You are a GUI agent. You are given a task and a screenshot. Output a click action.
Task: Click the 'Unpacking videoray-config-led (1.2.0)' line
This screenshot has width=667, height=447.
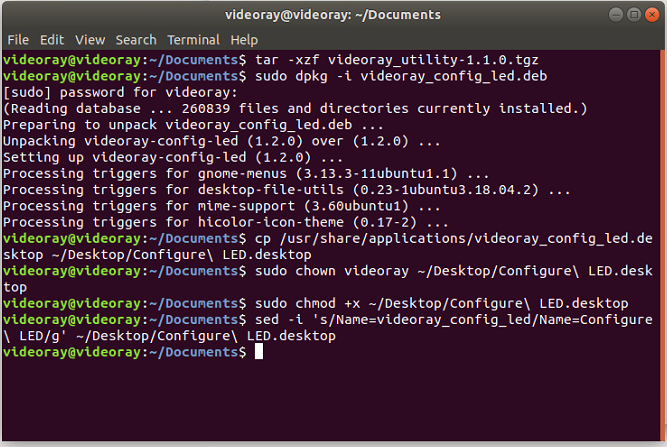222,141
